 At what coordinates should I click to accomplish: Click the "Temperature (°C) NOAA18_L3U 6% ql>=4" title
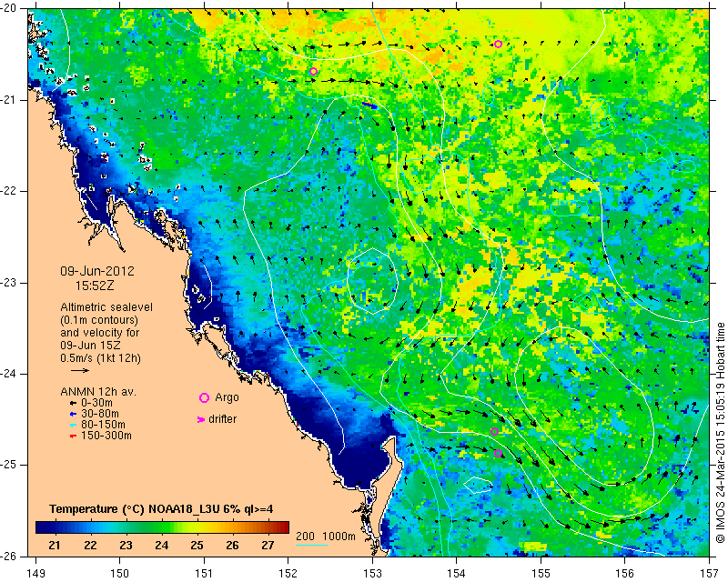pos(161,509)
